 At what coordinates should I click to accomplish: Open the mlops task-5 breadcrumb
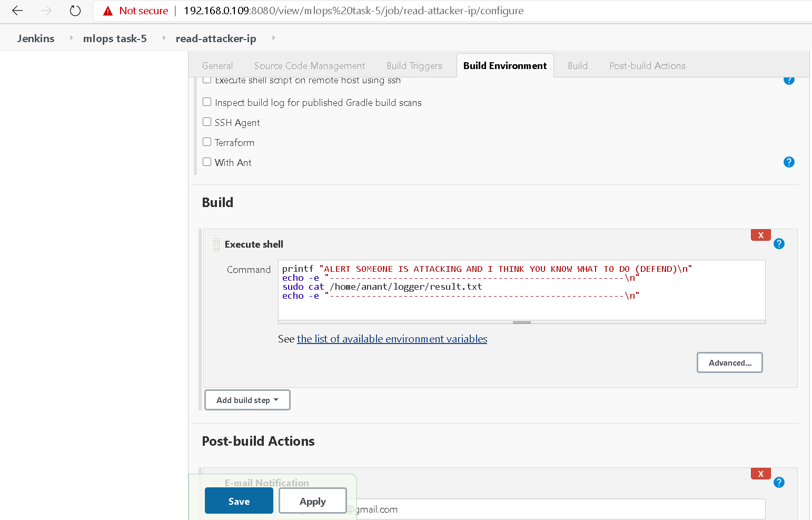tap(115, 38)
